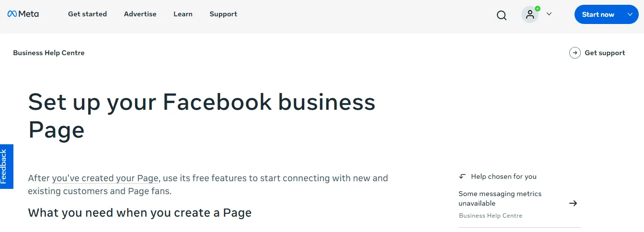Click the Get support link text
644x232 pixels.
coord(605,53)
